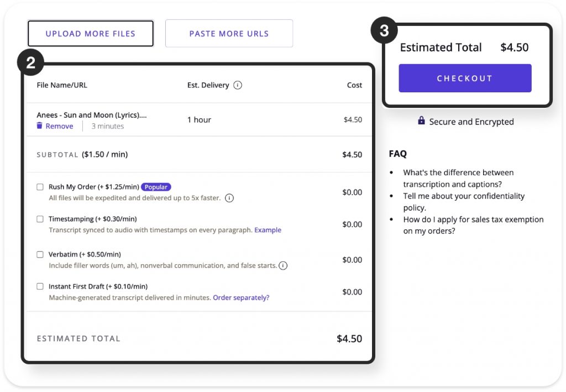The width and height of the screenshot is (566, 392).
Task: Click the info icon beside Est. Delivery
Action: coord(238,85)
